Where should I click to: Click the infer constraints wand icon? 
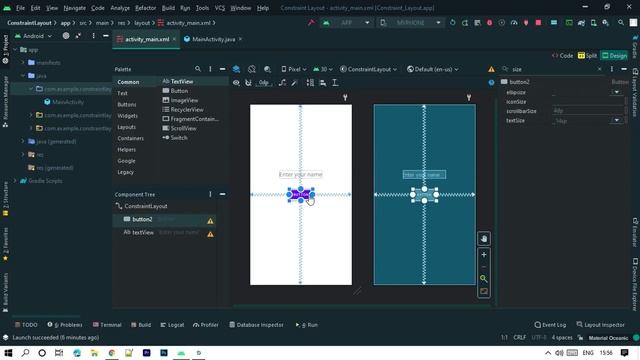[294, 83]
